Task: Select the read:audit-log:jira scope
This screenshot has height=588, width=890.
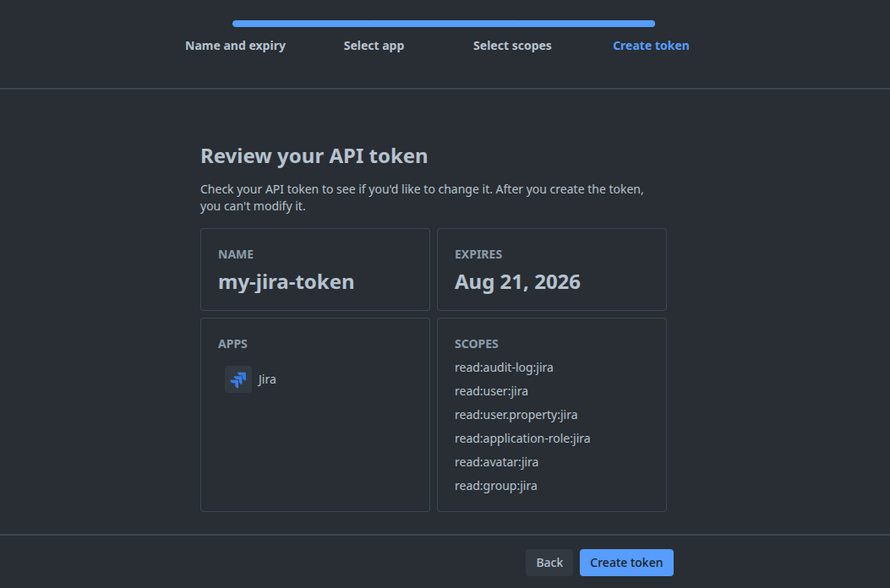Action: pos(504,367)
